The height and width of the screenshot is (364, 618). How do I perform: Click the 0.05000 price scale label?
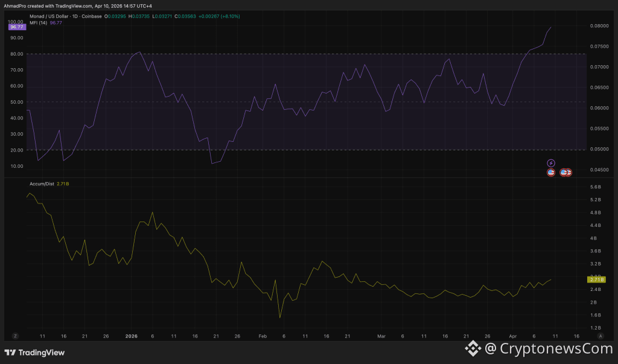(599, 149)
